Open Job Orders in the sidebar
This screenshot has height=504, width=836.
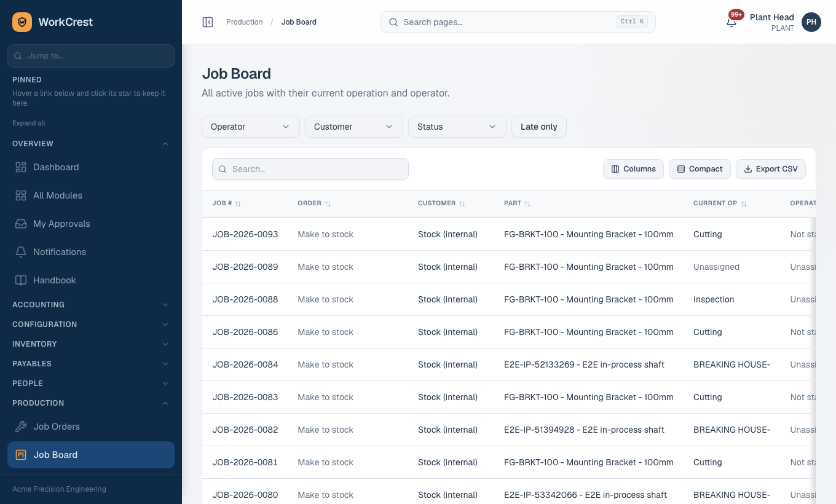(x=91, y=427)
